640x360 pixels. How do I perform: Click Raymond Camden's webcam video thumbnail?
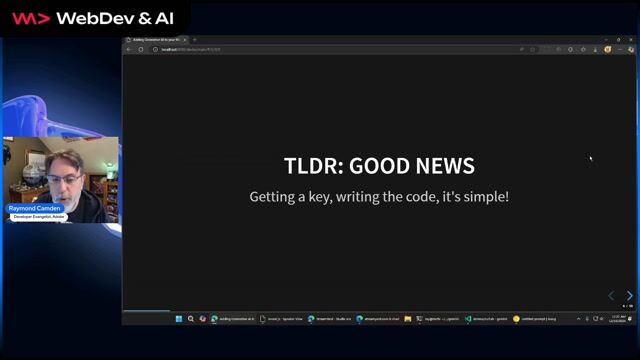pyautogui.click(x=61, y=180)
